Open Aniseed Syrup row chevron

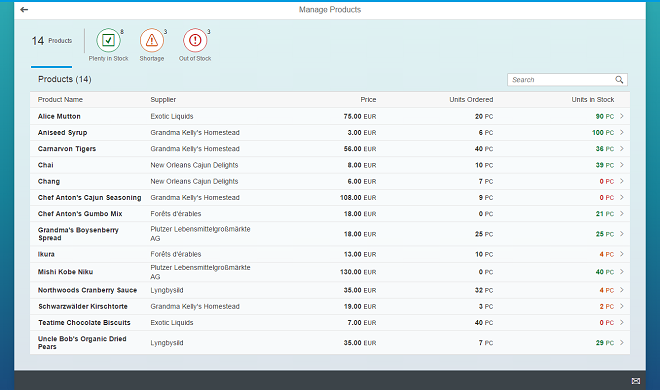coord(621,133)
